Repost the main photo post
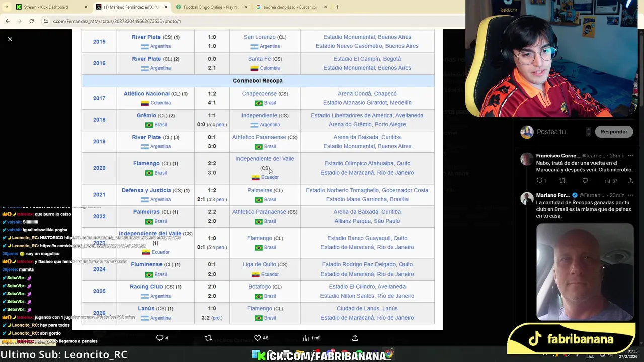The width and height of the screenshot is (644, 362). pyautogui.click(x=208, y=338)
